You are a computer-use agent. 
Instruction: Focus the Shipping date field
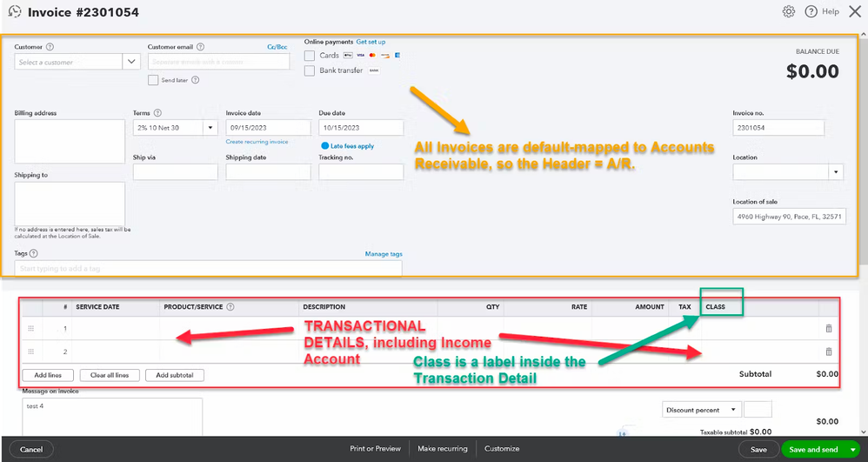269,171
